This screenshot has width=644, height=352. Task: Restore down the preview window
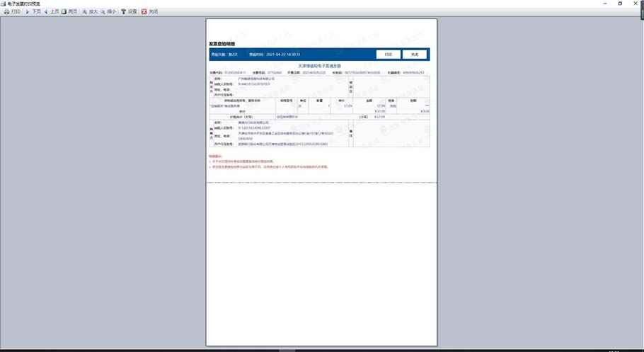(x=620, y=4)
